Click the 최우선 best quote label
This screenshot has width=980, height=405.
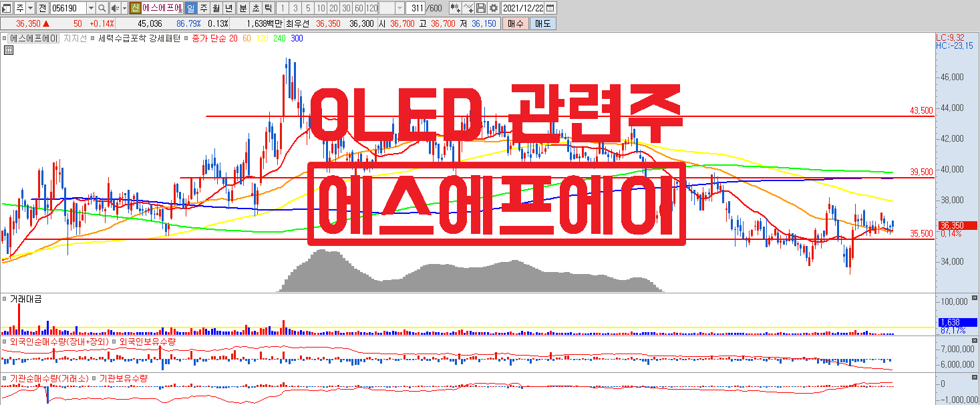click(x=297, y=23)
